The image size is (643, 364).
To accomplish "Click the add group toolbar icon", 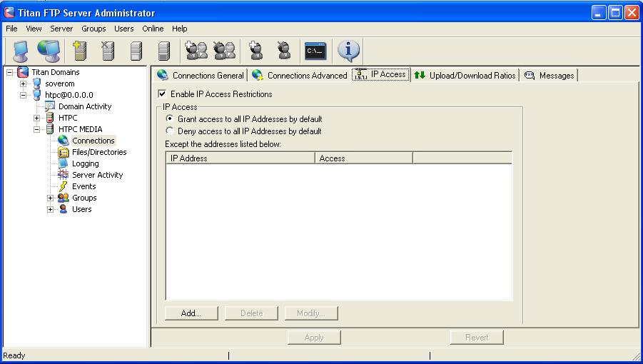I will 196,51.
